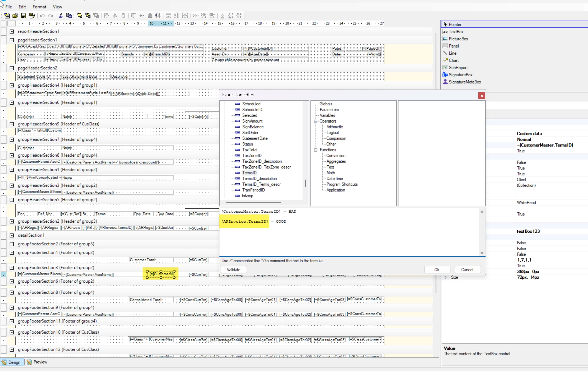
Task: Expand the Size property row
Action: pyautogui.click(x=446, y=277)
